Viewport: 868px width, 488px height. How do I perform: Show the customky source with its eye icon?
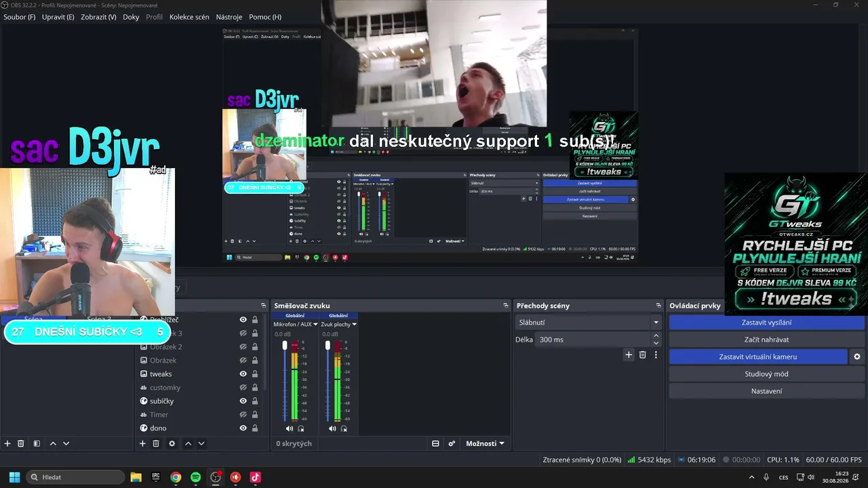(x=243, y=388)
